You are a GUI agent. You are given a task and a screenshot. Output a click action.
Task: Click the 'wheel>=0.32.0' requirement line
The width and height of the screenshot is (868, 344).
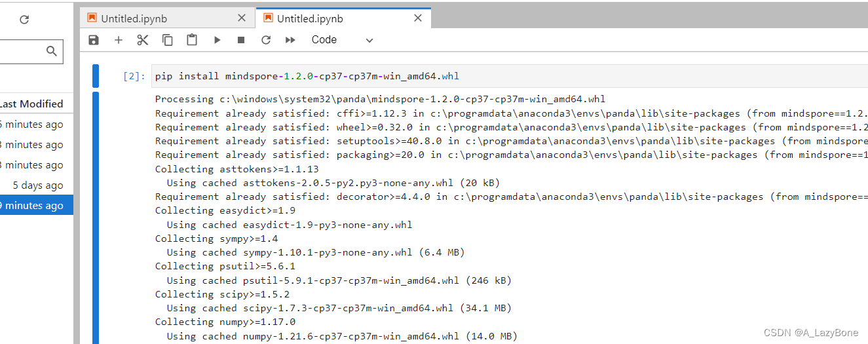(512, 127)
